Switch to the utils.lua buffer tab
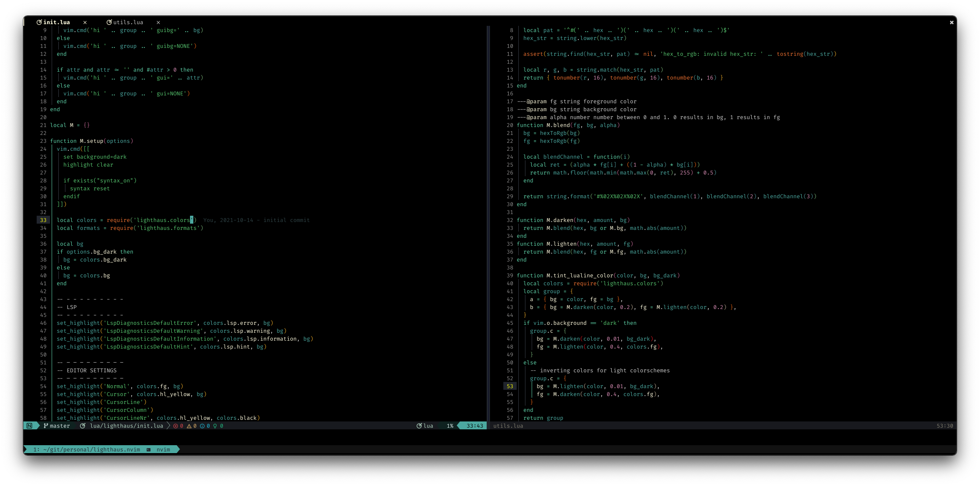Viewport: 980px width, 486px height. click(x=128, y=22)
